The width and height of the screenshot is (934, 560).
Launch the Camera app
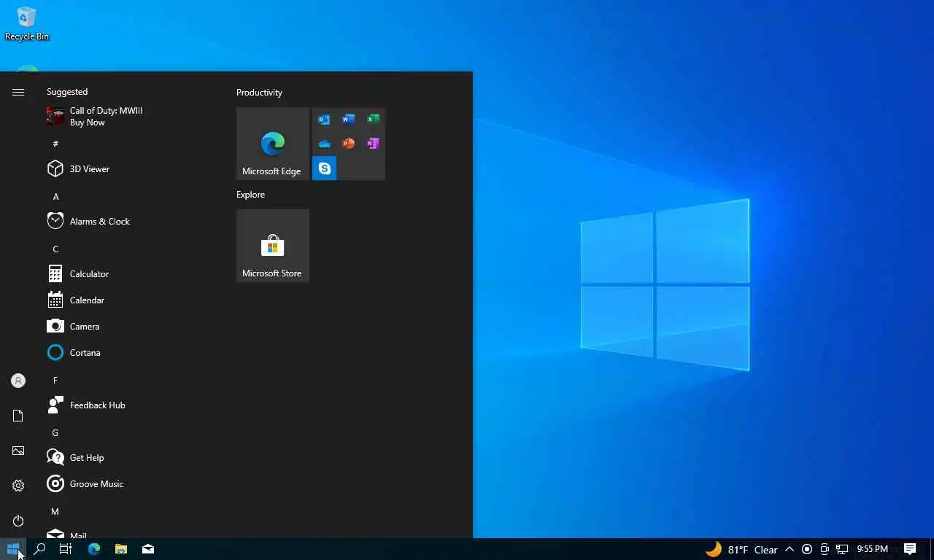(x=130, y=327)
